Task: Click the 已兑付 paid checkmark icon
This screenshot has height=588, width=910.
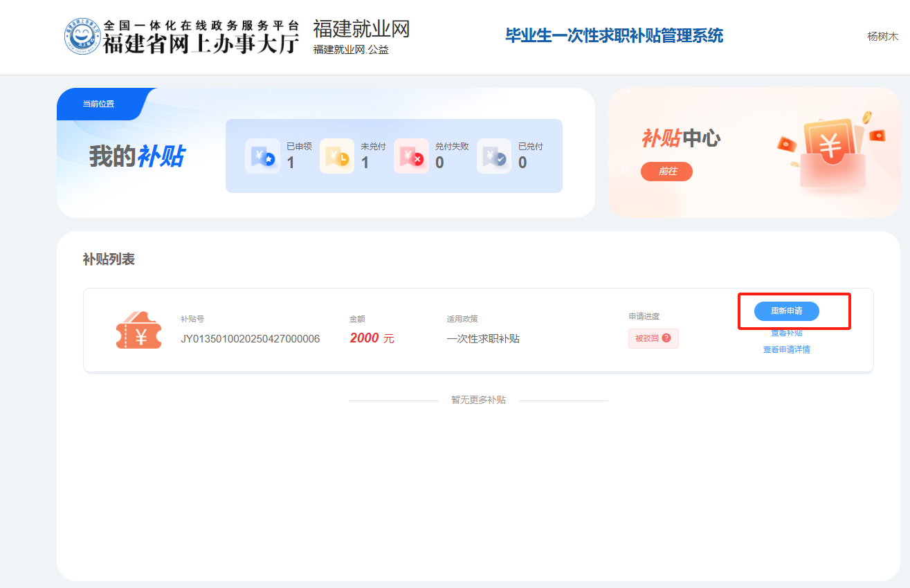Action: 494,156
